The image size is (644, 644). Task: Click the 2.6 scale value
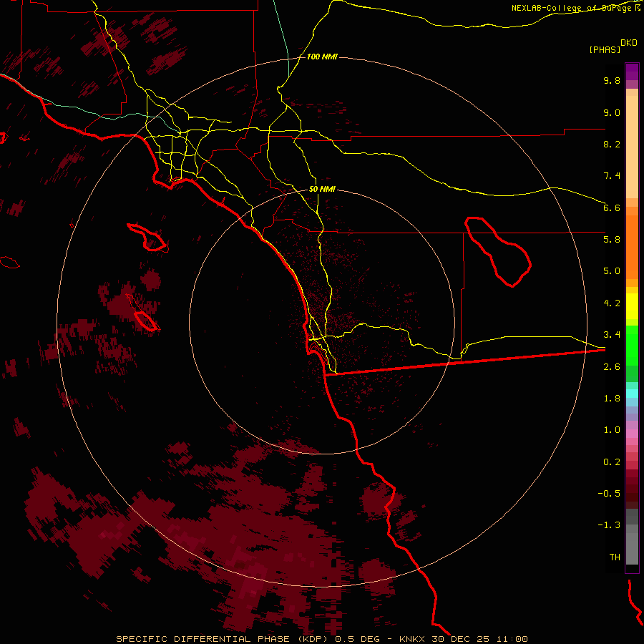[612, 367]
